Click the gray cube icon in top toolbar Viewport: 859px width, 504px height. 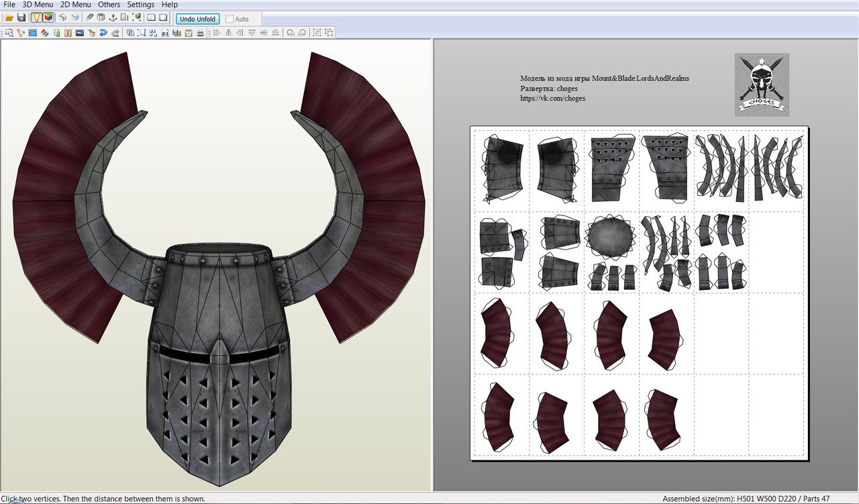pos(63,17)
